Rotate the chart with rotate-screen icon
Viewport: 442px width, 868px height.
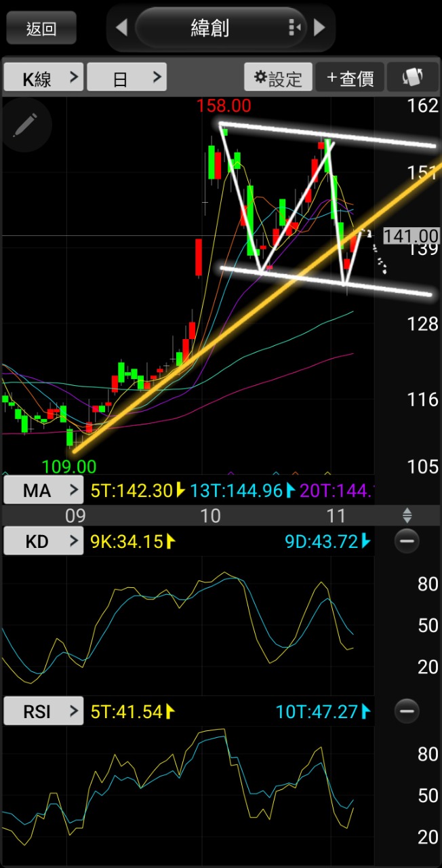point(412,77)
